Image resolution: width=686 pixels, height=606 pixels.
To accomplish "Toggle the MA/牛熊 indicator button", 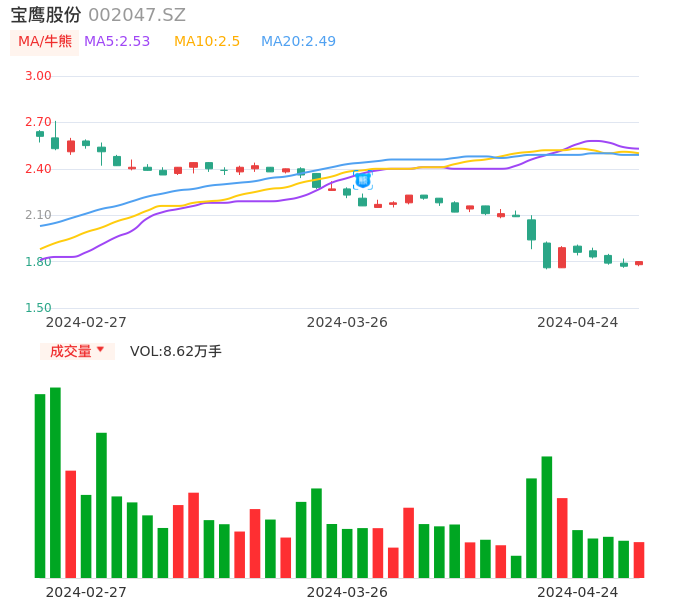I will (45, 42).
